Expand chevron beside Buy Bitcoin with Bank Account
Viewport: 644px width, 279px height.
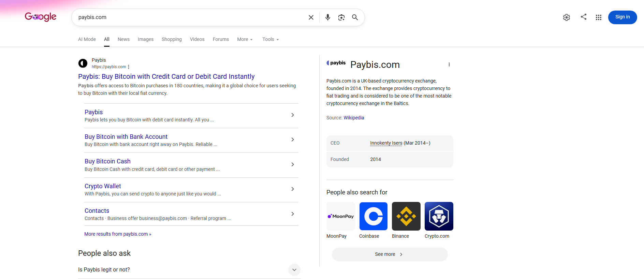tap(293, 139)
